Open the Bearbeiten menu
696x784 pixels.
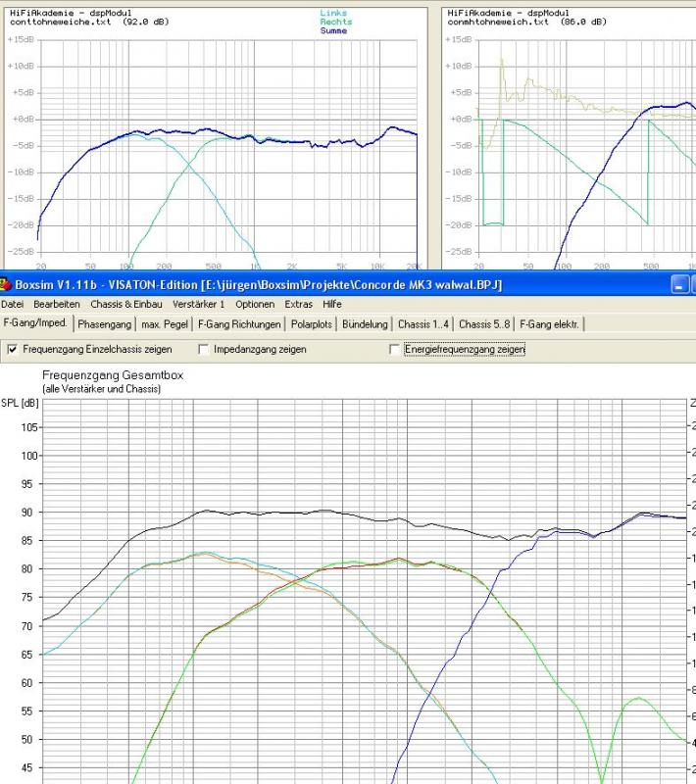click(57, 304)
